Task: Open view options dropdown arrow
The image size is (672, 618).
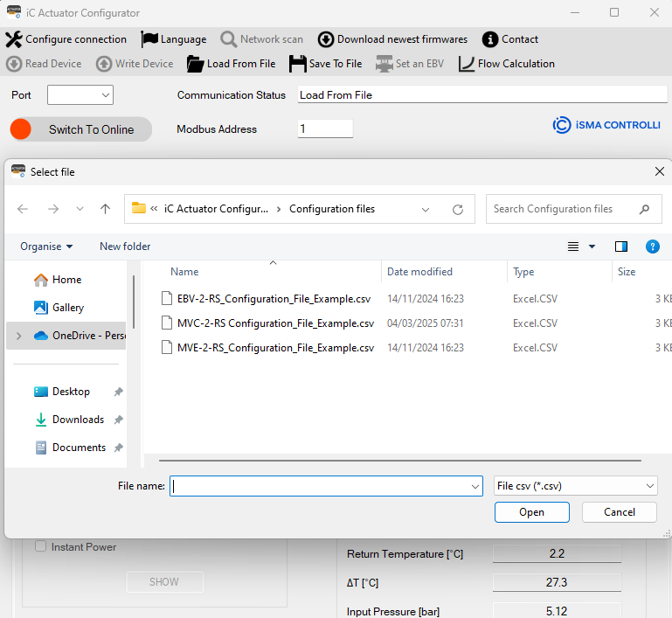Action: tap(592, 247)
